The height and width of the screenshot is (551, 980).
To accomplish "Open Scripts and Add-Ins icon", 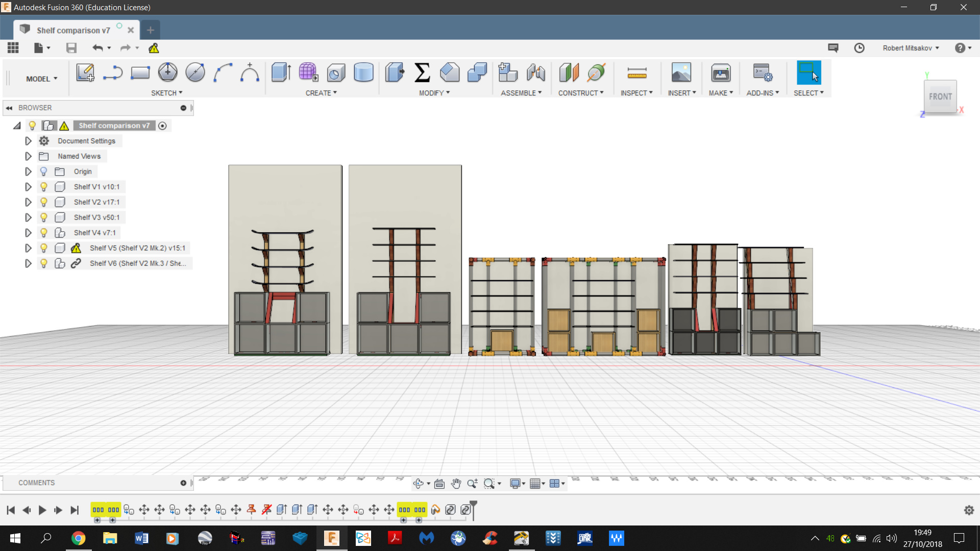I will point(763,72).
